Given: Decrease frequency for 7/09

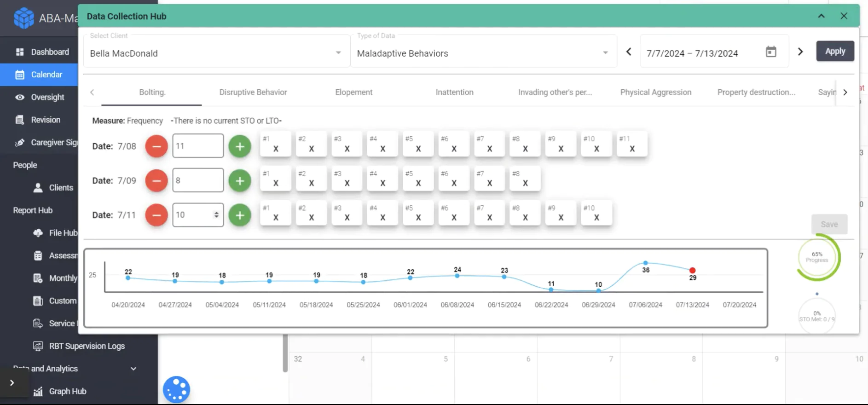Looking at the screenshot, I should (156, 180).
